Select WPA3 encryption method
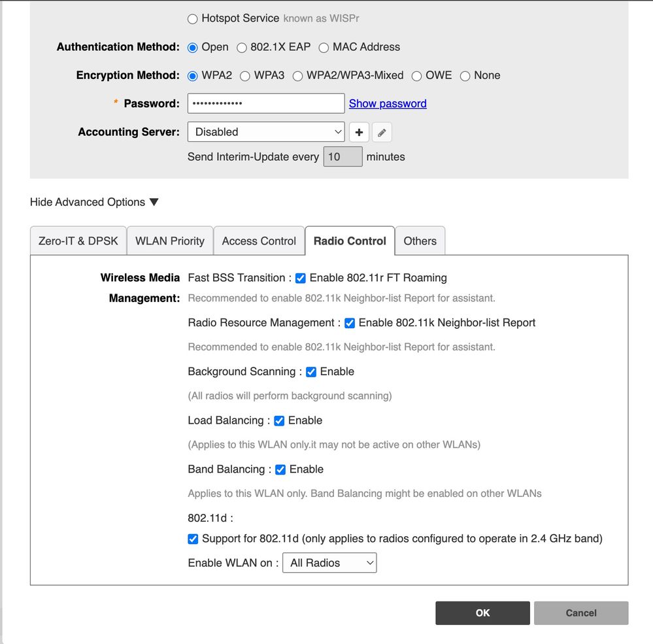 [245, 76]
